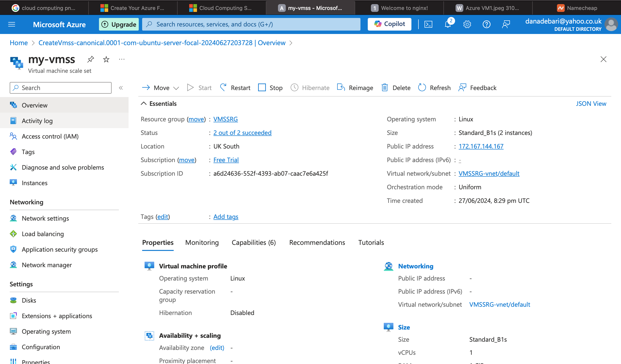Screen dimensions: 621x364
Task: Collapse the Essentials section
Action: [144, 104]
